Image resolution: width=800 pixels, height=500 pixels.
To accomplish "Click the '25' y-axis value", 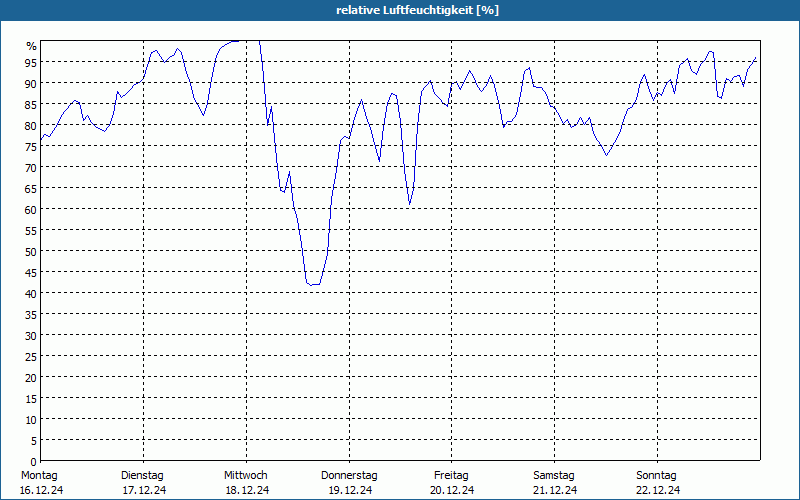I will click(31, 357).
